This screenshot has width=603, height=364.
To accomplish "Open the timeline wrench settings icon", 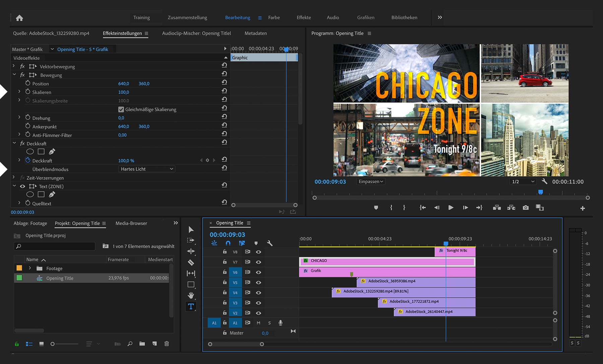I will tap(270, 243).
